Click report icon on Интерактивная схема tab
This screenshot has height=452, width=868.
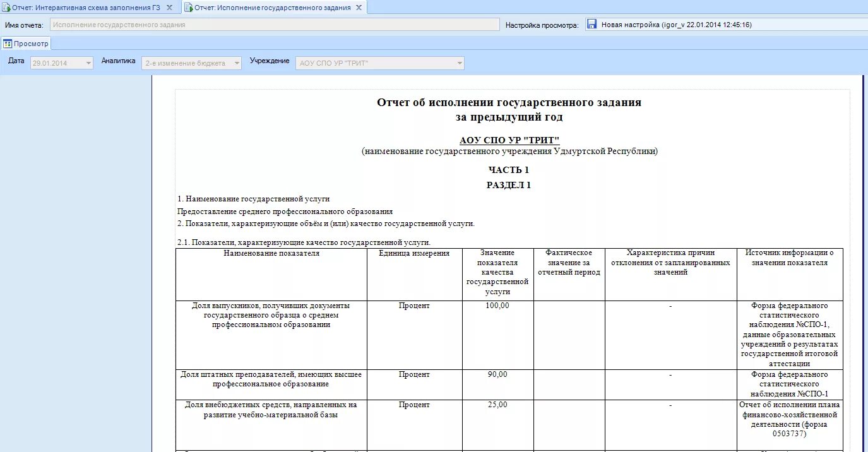pyautogui.click(x=7, y=8)
